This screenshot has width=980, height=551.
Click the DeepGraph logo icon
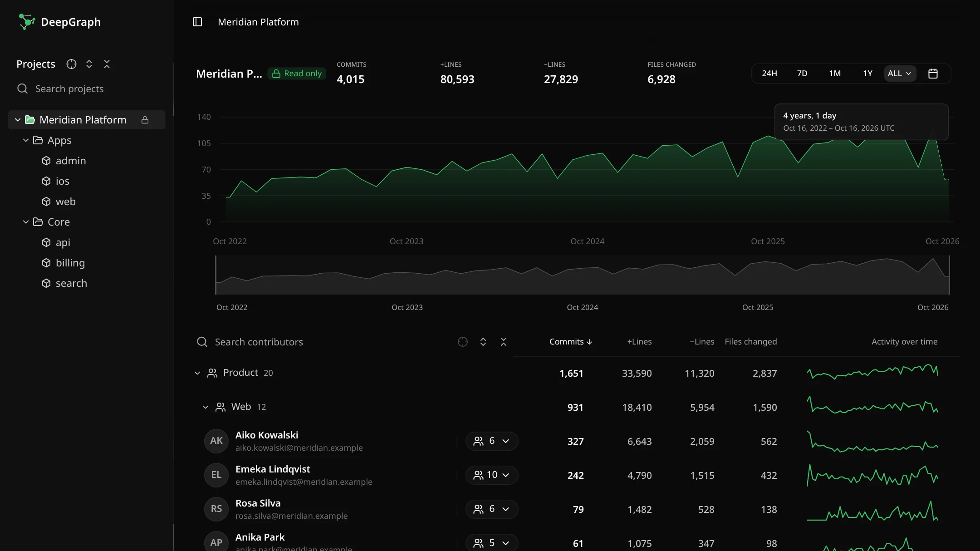tap(27, 22)
